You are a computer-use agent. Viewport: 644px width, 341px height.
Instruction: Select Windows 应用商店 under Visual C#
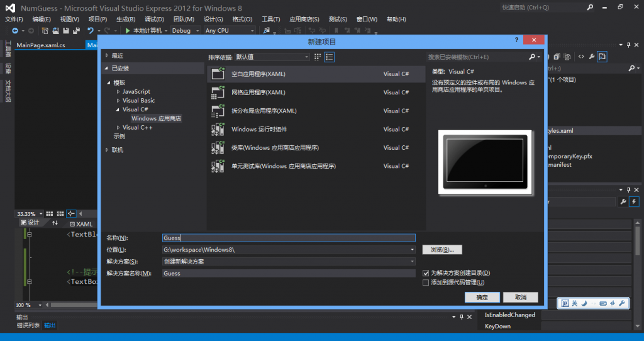pos(156,118)
